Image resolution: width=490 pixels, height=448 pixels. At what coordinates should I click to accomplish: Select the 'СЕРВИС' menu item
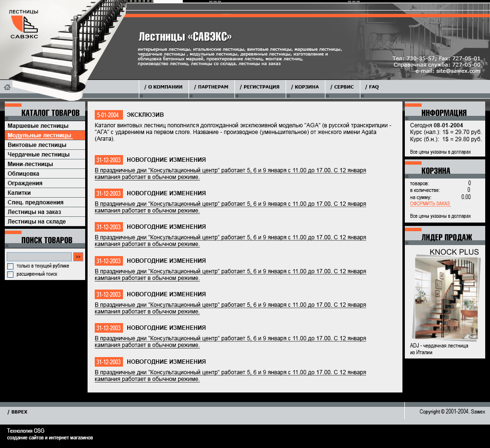342,87
